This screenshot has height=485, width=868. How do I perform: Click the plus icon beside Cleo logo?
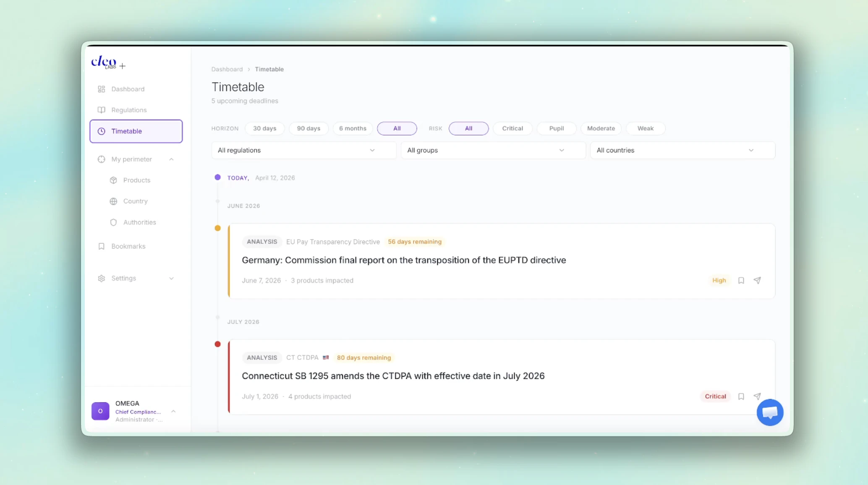tap(122, 66)
